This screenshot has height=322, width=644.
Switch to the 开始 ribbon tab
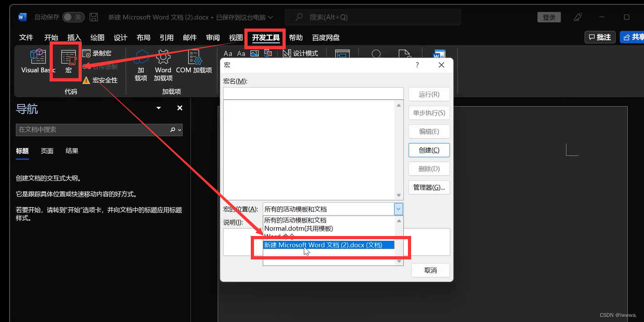[x=51, y=37]
